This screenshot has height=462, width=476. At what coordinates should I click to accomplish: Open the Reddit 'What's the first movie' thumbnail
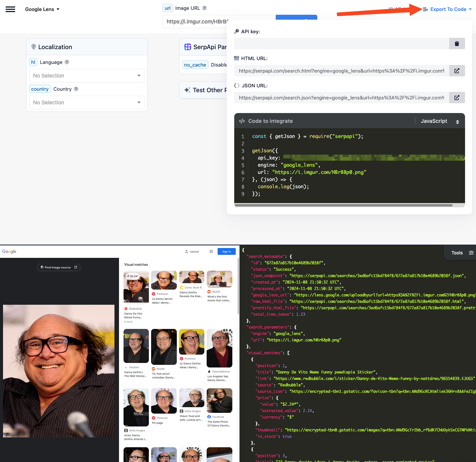pos(219,279)
